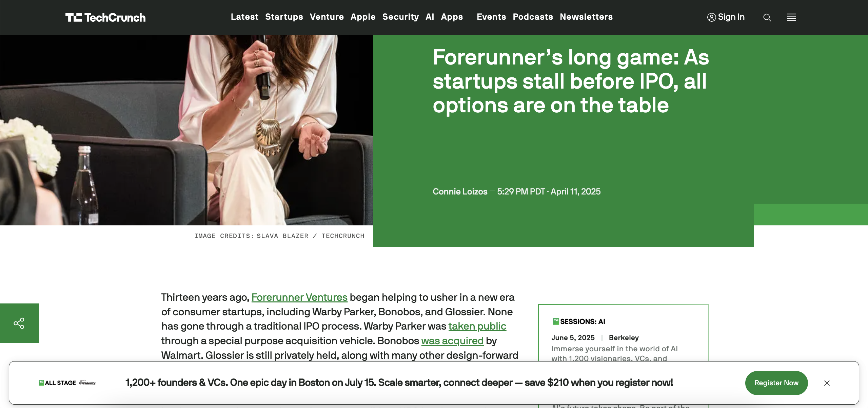Go to the Venture section
This screenshot has width=868, height=408.
(327, 17)
